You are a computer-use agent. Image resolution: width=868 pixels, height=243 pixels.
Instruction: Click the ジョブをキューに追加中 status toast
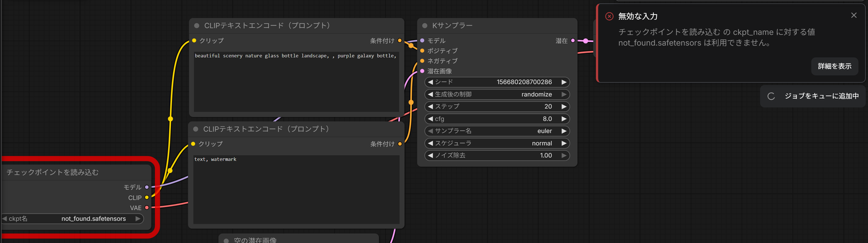[812, 96]
